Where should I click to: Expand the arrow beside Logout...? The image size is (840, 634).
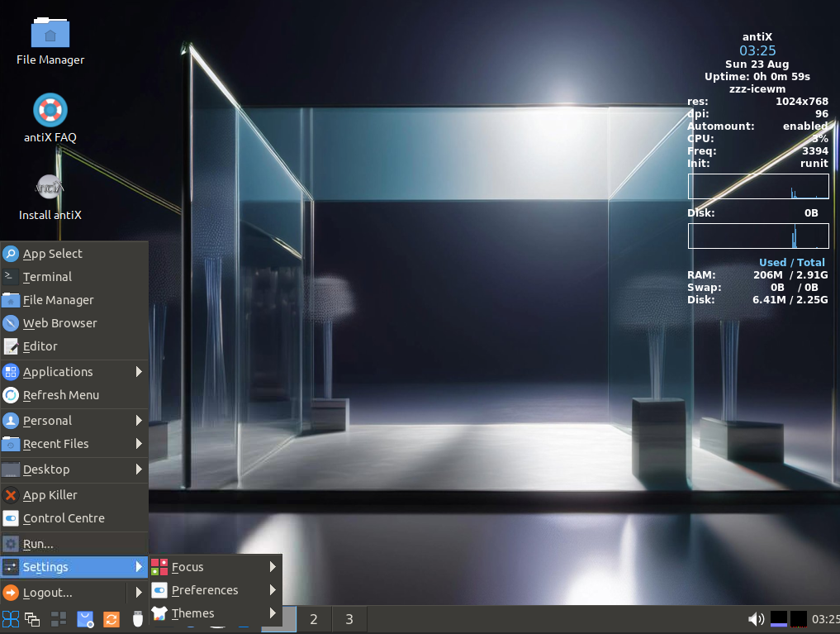[x=139, y=592]
